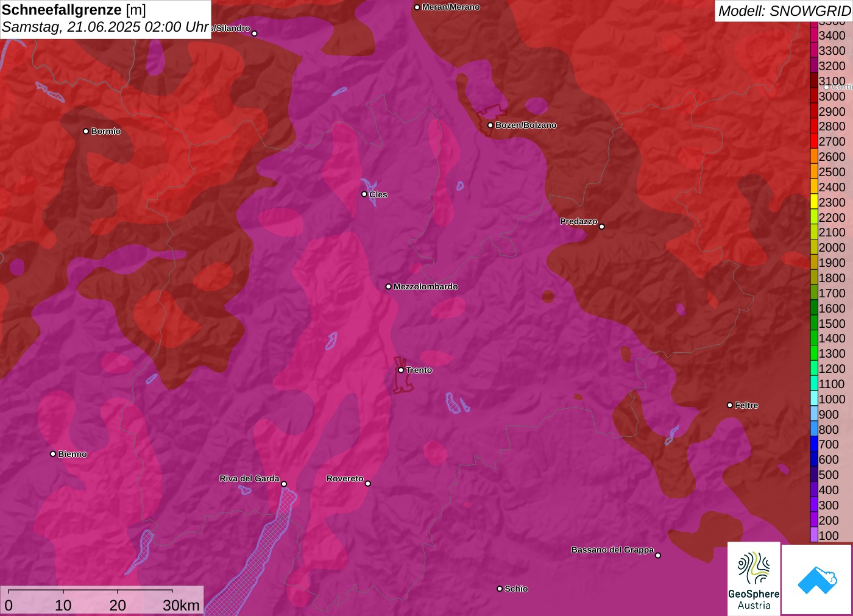The height and width of the screenshot is (616, 853).
Task: Click the '100' legend value
Action: tap(829, 536)
